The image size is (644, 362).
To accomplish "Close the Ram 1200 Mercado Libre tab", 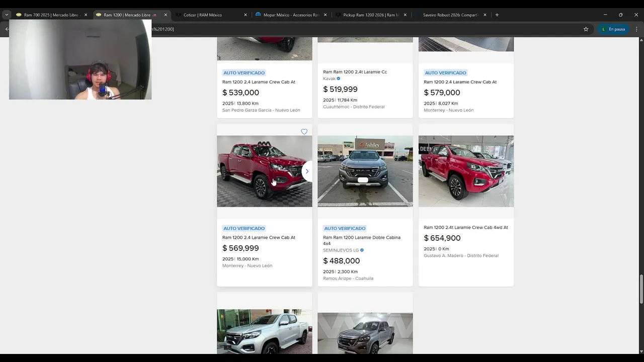I will pos(166,15).
